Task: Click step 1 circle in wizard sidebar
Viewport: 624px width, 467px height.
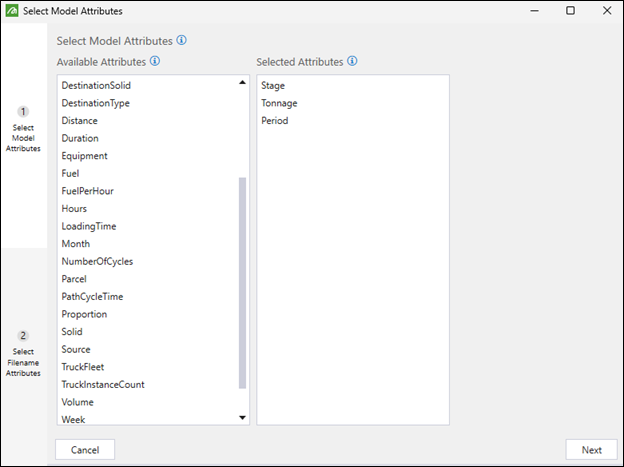Action: point(23,111)
